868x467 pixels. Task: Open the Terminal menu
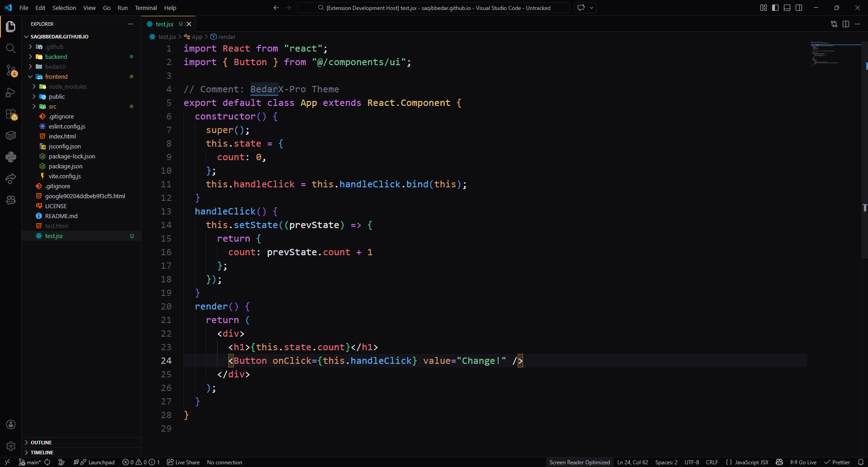click(146, 8)
